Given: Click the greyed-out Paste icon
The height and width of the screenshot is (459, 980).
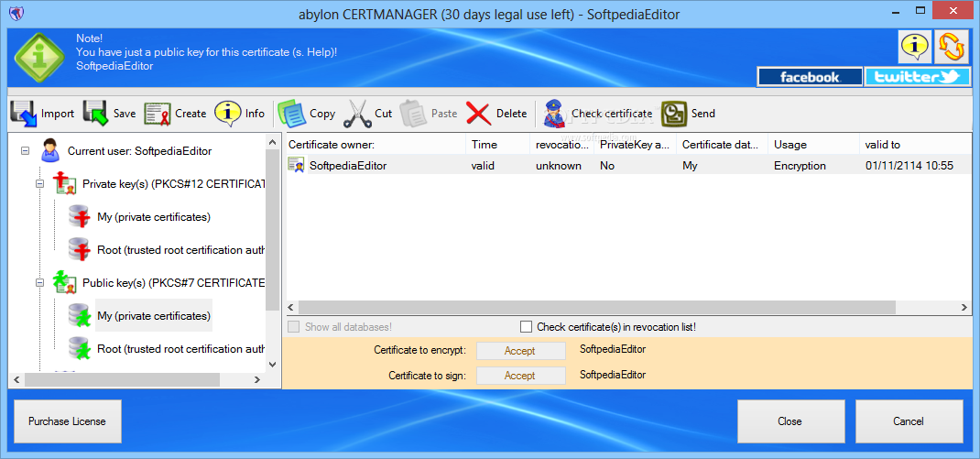Looking at the screenshot, I should (412, 114).
